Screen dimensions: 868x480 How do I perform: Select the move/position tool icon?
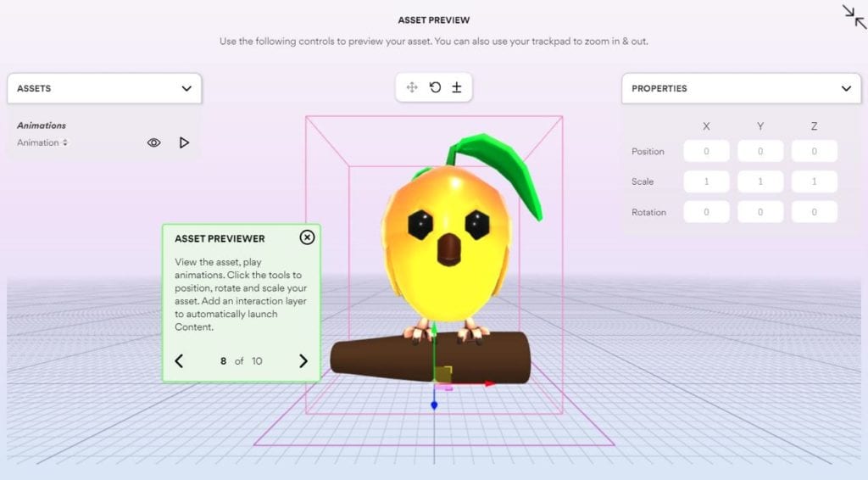412,87
